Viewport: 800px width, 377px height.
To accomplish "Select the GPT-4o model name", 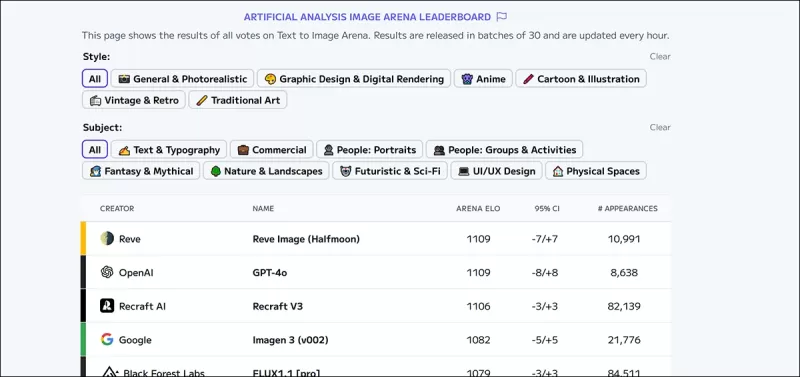I will point(270,273).
